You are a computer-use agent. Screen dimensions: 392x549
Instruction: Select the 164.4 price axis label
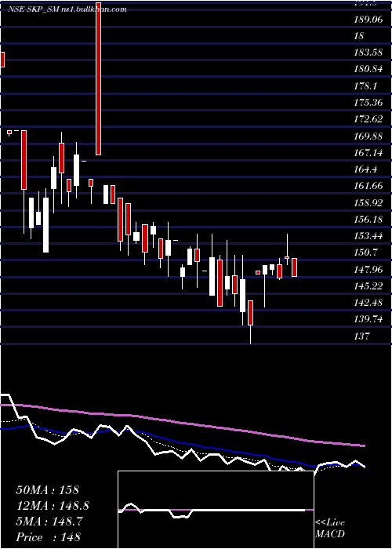coord(365,169)
